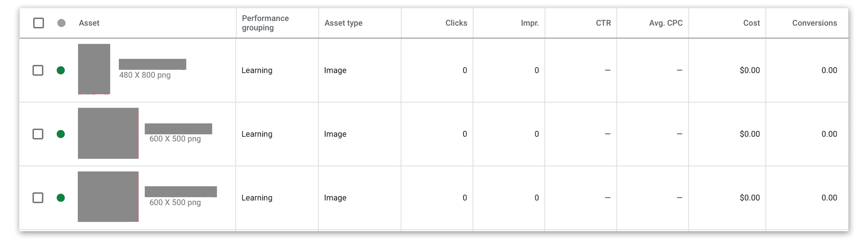This screenshot has height=240, width=868.
Task: Click the Performance grouping column header
Action: coord(265,23)
